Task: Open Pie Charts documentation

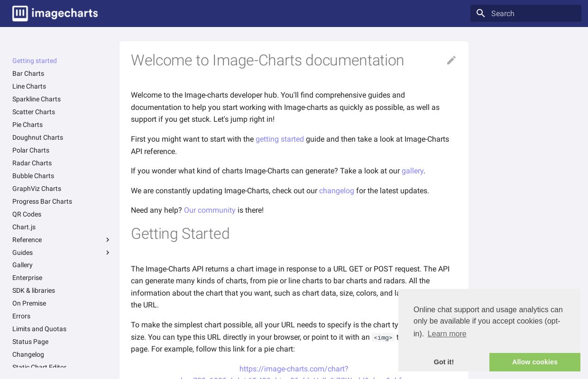Action: (28, 125)
